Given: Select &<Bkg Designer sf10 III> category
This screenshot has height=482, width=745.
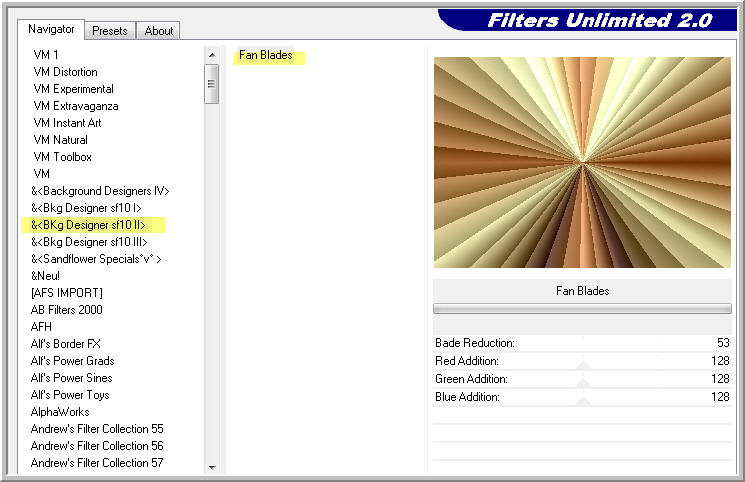Looking at the screenshot, I should pyautogui.click(x=89, y=242).
